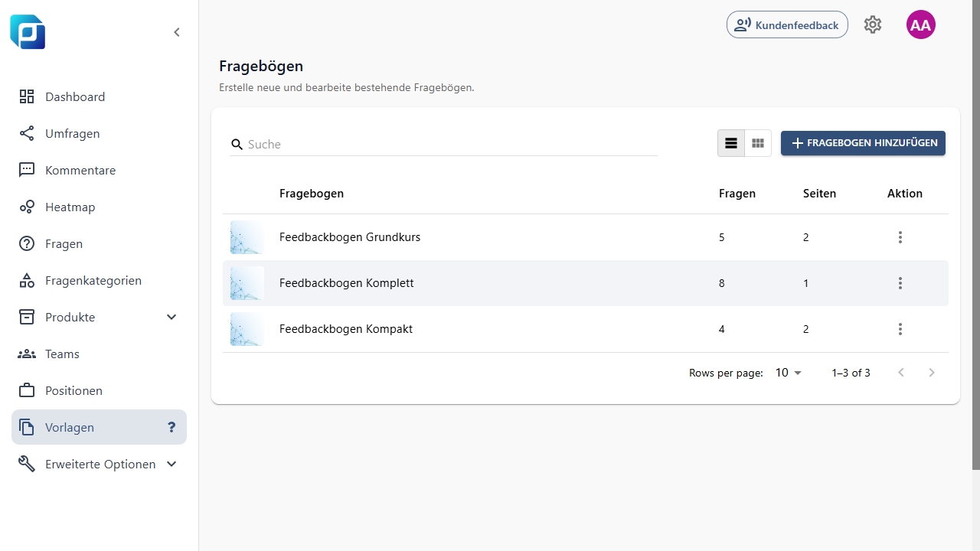980x551 pixels.
Task: Click thumbnail of Feedbackbogen Grundkurs
Action: (247, 237)
